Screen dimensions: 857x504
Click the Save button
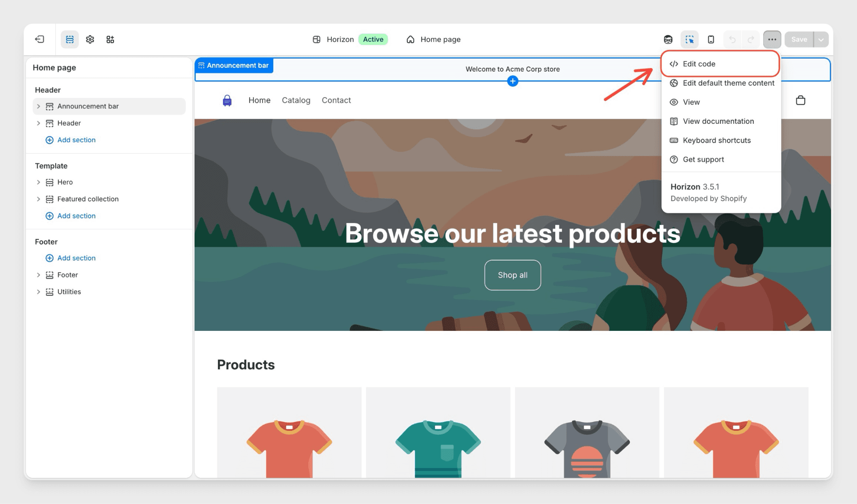tap(799, 39)
